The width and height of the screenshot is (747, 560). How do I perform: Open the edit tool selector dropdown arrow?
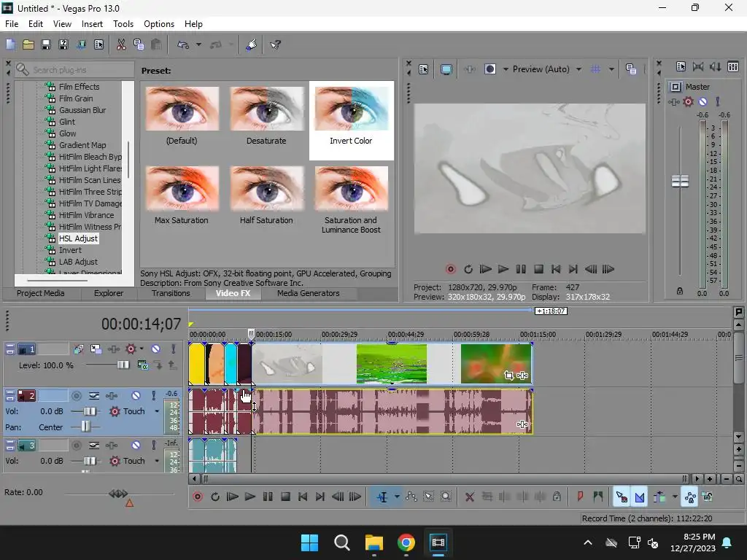397,497
